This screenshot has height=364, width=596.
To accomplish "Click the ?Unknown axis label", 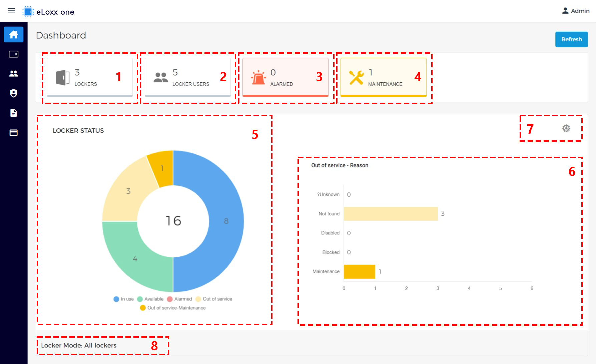I will pyautogui.click(x=328, y=194).
